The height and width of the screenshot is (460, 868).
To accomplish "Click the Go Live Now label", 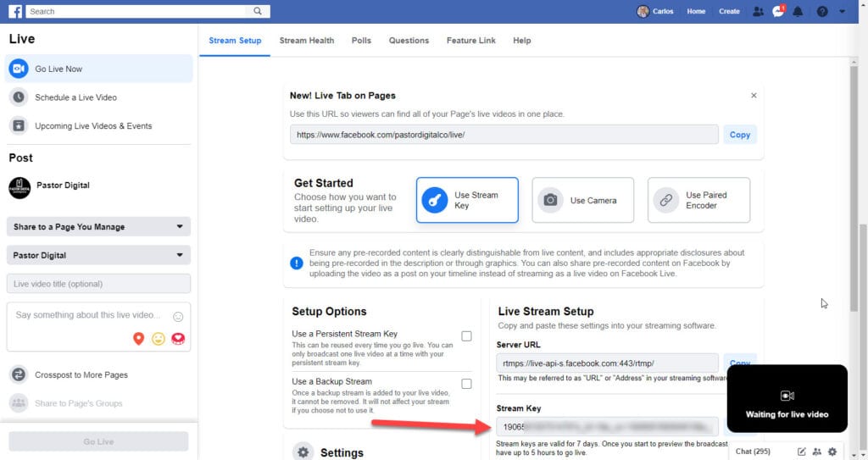I will tap(58, 69).
